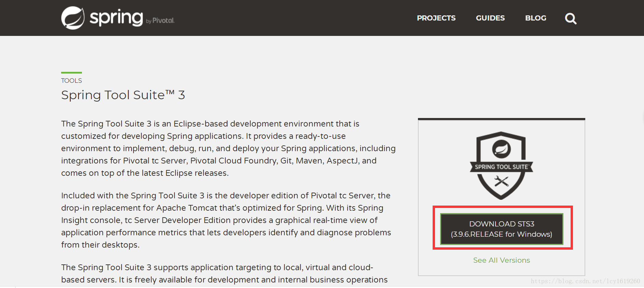Go to the BLOG page
The width and height of the screenshot is (644, 288).
point(535,18)
